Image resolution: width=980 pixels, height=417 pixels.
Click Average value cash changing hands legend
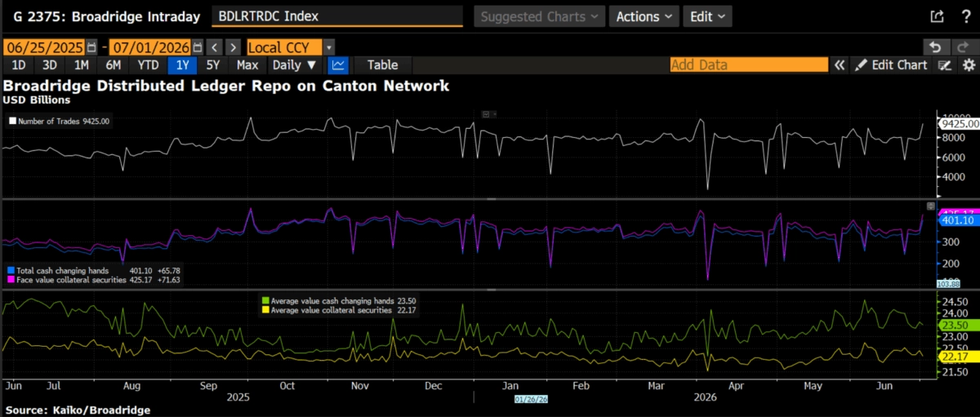pyautogui.click(x=332, y=301)
